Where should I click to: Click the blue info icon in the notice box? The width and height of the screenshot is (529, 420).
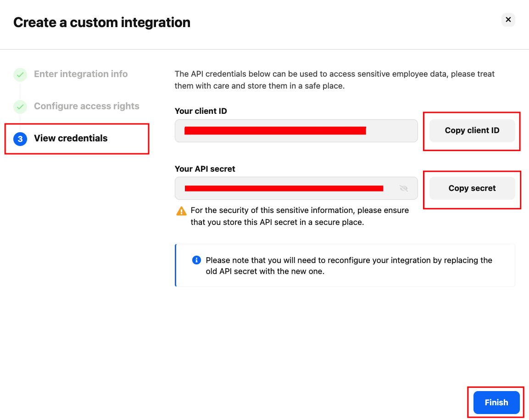click(x=196, y=260)
